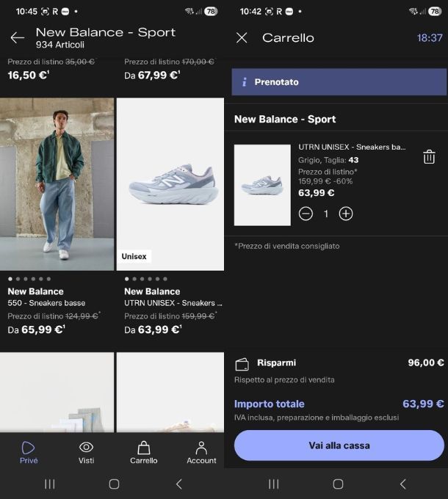Open the partially visible socks product image
448x499 pixels.
(57, 392)
